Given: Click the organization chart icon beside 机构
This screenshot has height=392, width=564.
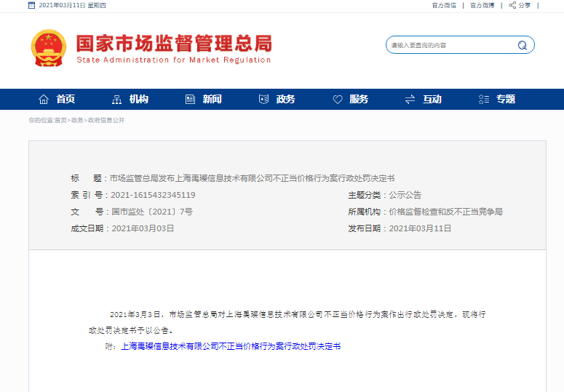Looking at the screenshot, I should click(116, 100).
